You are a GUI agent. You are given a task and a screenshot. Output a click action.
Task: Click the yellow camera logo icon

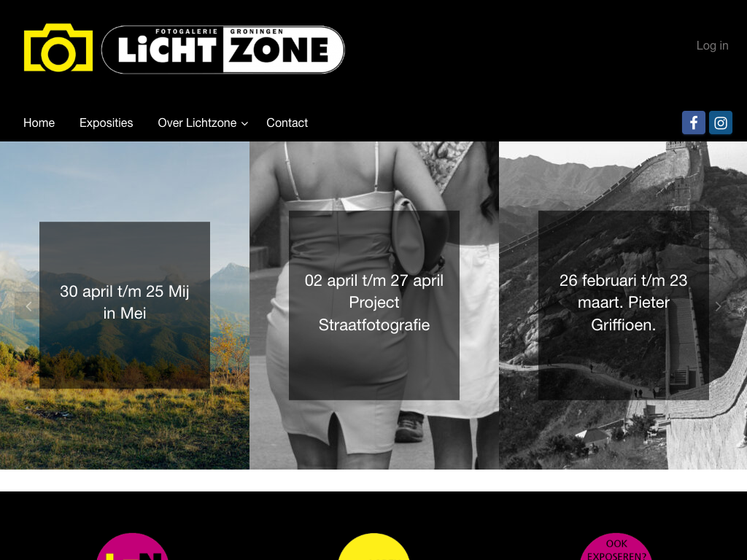(58, 47)
